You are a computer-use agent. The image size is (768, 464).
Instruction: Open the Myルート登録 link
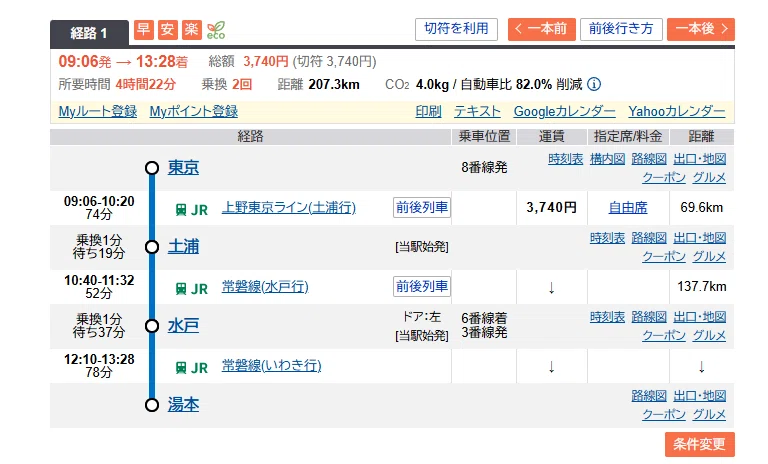pos(97,112)
